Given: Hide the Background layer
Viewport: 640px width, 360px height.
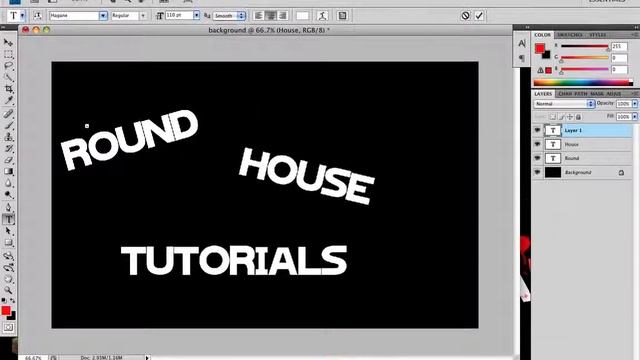Looking at the screenshot, I should (537, 172).
